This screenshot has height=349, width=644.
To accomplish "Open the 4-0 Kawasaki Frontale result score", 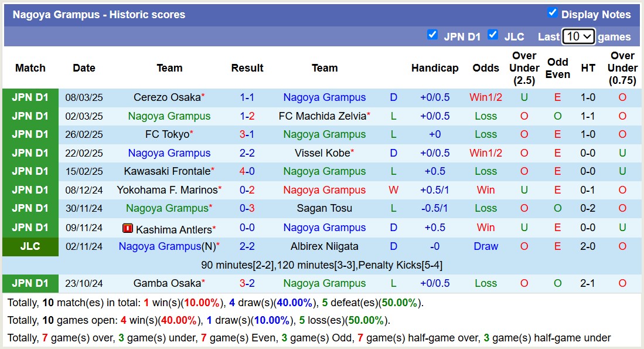I will click(247, 171).
